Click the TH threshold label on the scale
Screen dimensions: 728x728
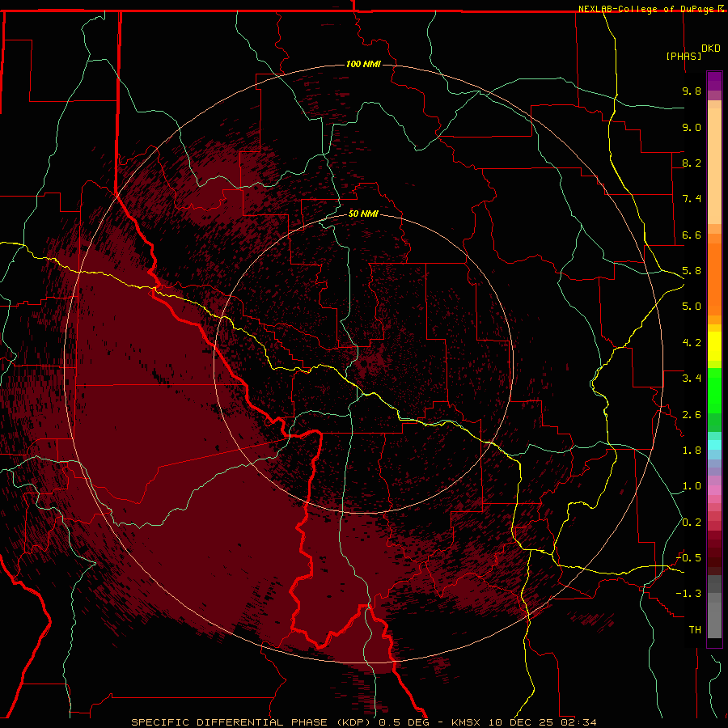click(x=695, y=630)
